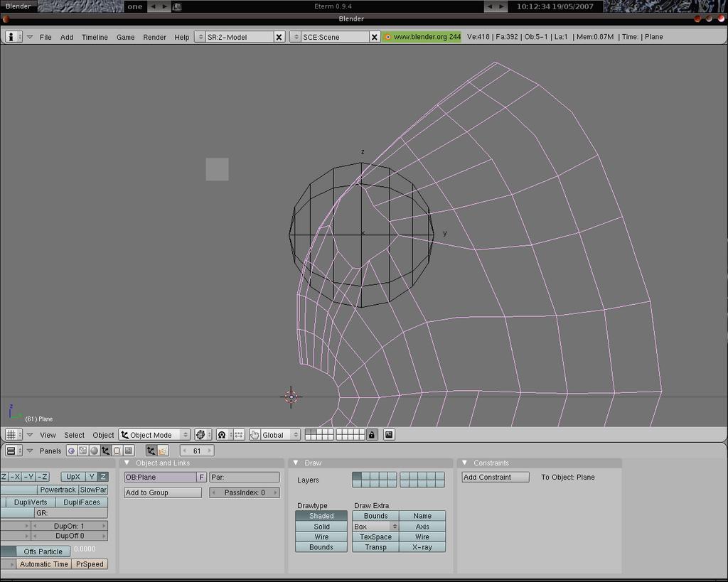This screenshot has width=728, height=582.
Task: Set drawtype to Wire
Action: click(x=321, y=537)
